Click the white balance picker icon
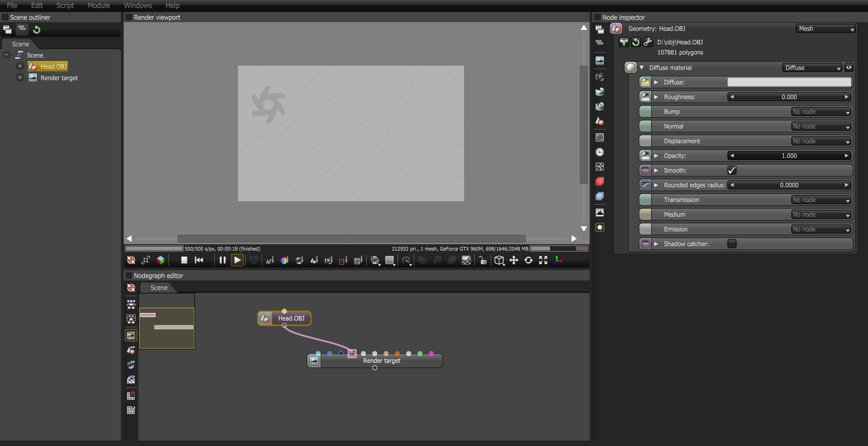This screenshot has height=446, width=868. (x=285, y=260)
